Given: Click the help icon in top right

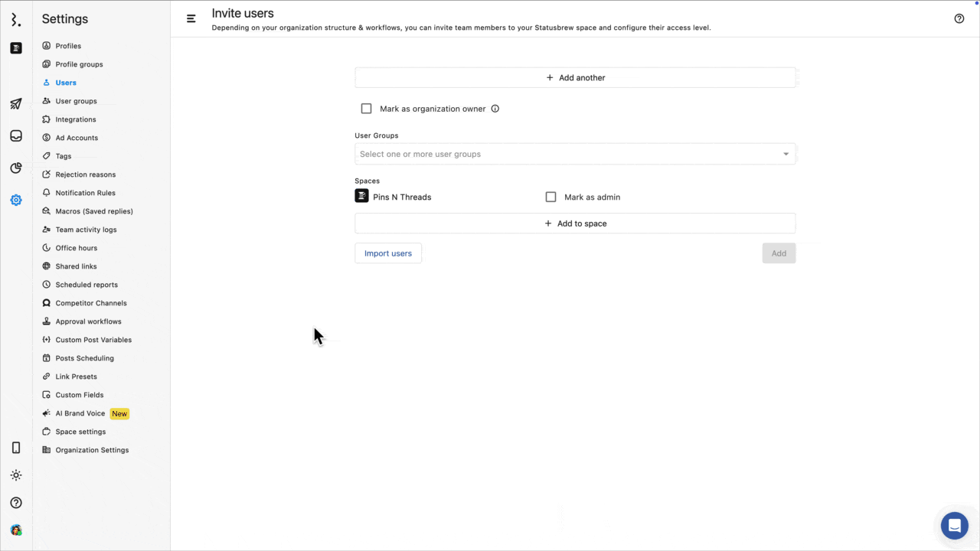Looking at the screenshot, I should pos(959,19).
